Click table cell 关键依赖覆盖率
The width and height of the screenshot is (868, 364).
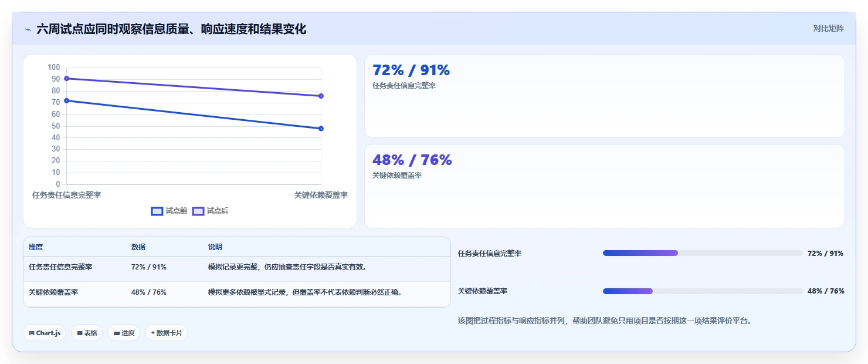click(x=53, y=292)
